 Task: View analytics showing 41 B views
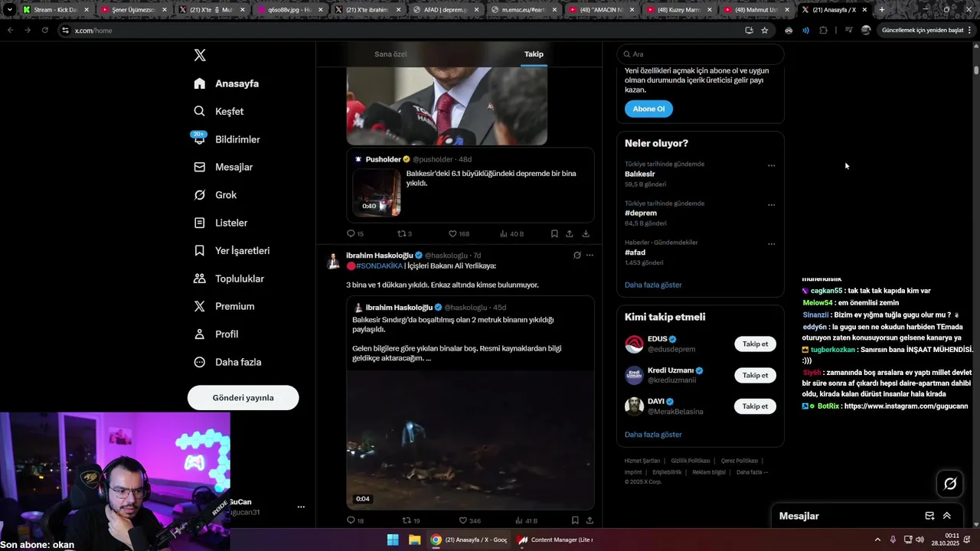pos(526,520)
